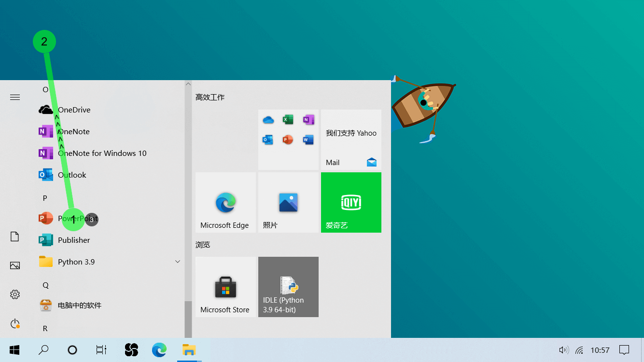644x362 pixels.
Task: Open the Microsoft Store tile
Action: (x=225, y=287)
